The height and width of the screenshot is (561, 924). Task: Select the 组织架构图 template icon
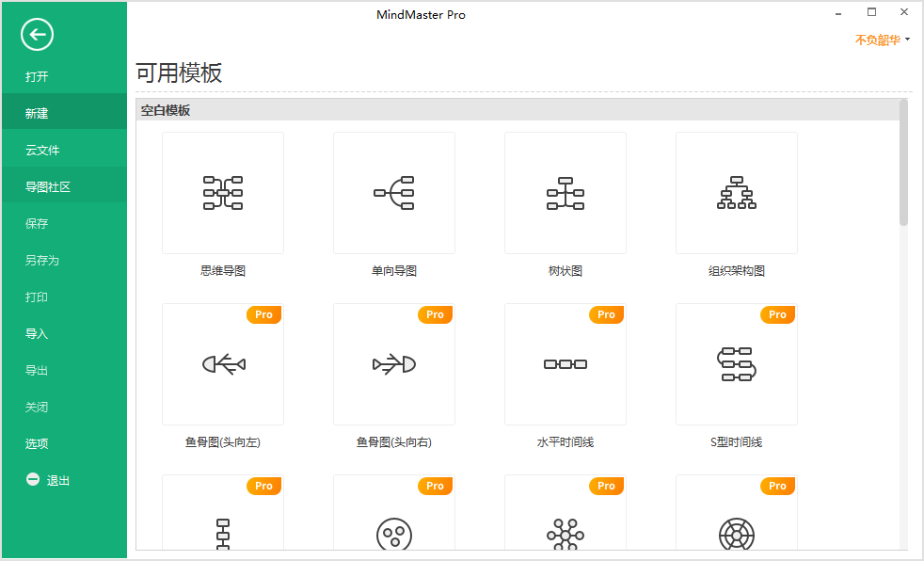click(737, 193)
